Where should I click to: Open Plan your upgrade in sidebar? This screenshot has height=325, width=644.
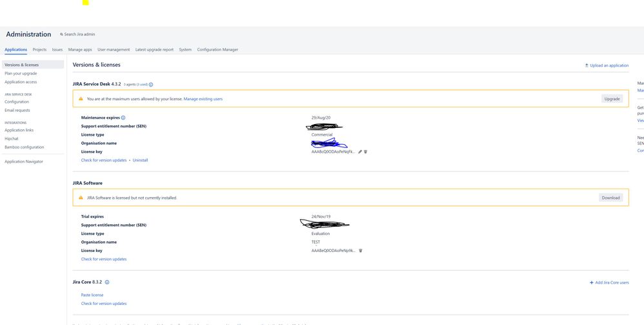click(21, 74)
